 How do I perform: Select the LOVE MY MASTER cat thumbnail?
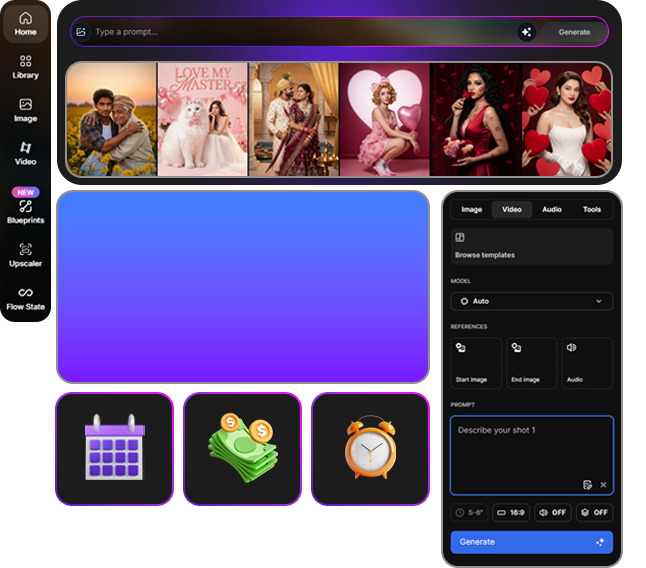pos(203,119)
